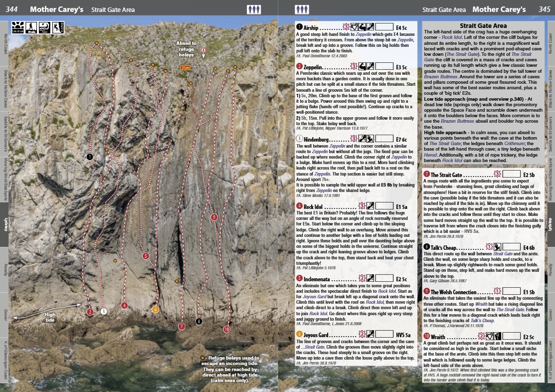Tick the empty box next to Rock Idol
The width and height of the screenshot is (555, 392).
(385, 205)
